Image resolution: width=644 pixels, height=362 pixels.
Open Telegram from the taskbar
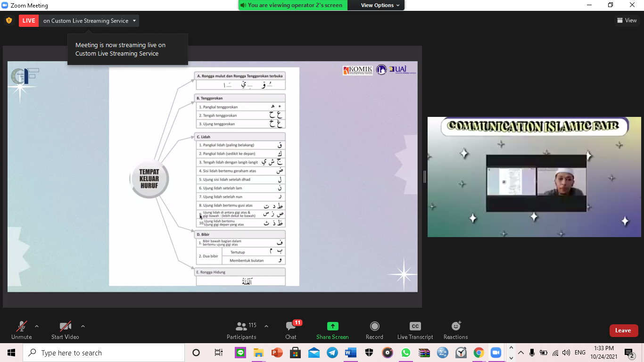[332, 353]
